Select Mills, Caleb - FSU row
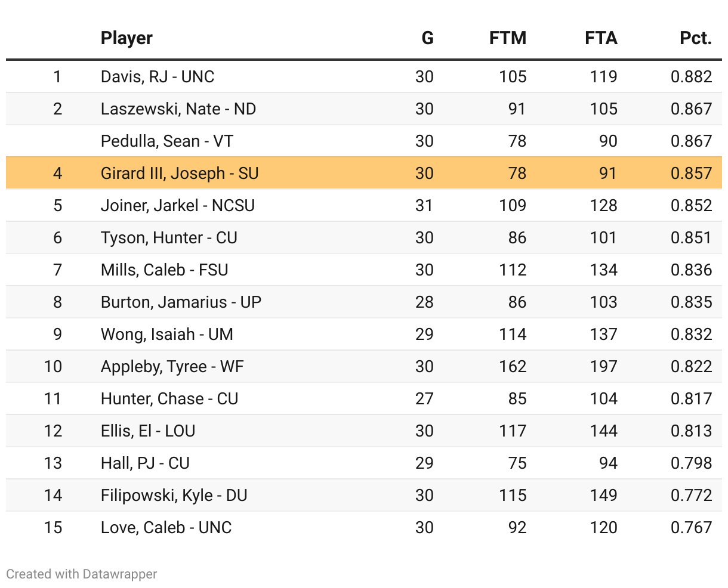Image resolution: width=728 pixels, height=588 pixels. coord(165,270)
